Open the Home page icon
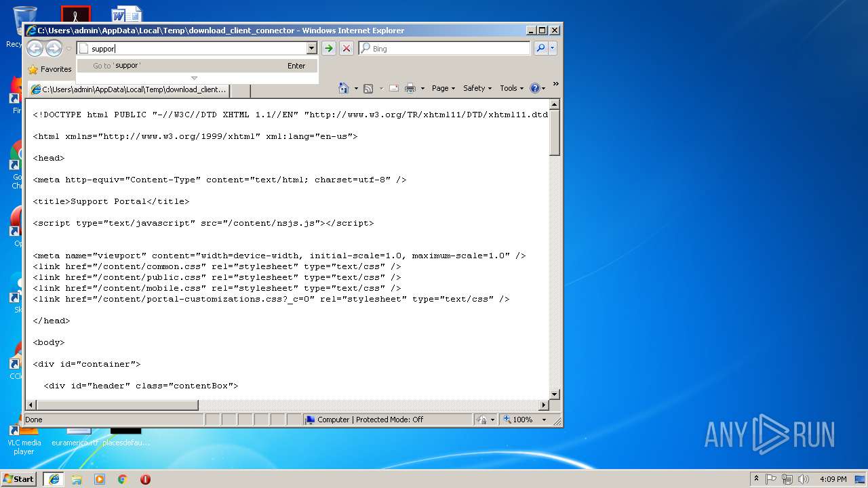 click(343, 88)
